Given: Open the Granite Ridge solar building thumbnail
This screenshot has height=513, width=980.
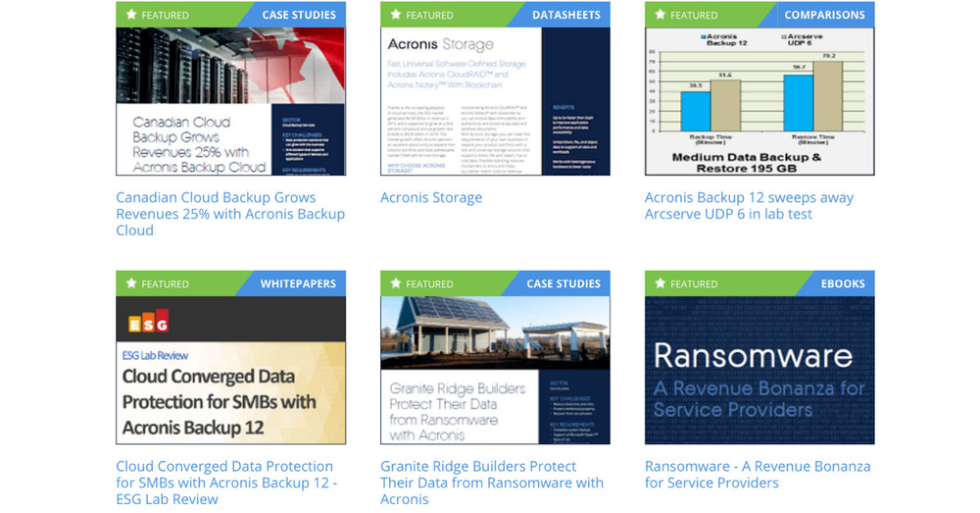Looking at the screenshot, I should 495,371.
